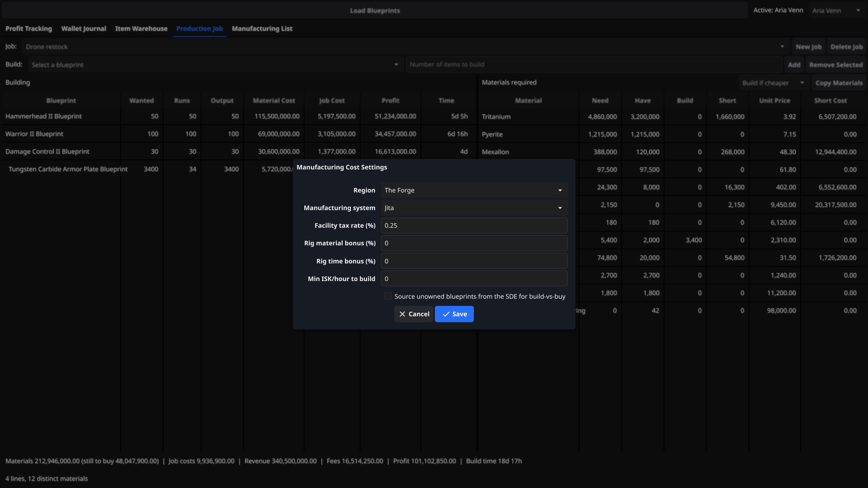Image resolution: width=868 pixels, height=488 pixels.
Task: Sort by the Profit column header
Action: 390,100
